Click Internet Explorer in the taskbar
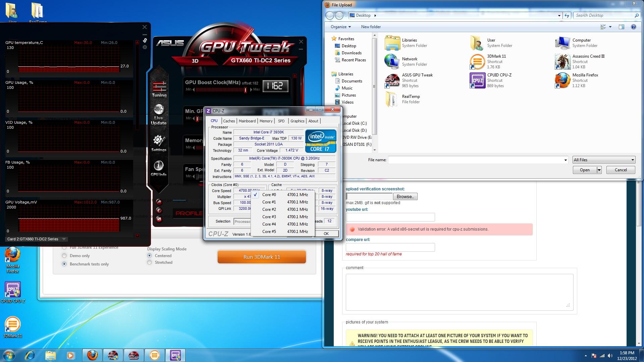The height and width of the screenshot is (362, 644). 30,355
